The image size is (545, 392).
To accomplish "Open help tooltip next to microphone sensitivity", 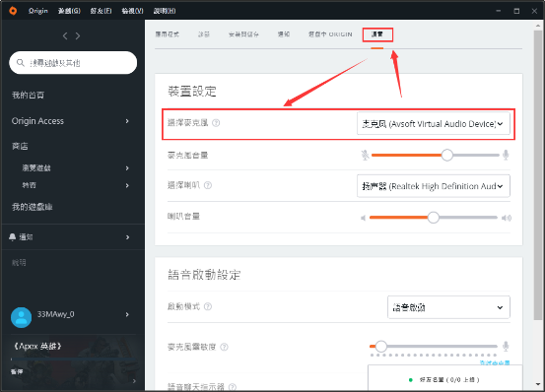I will (x=224, y=347).
